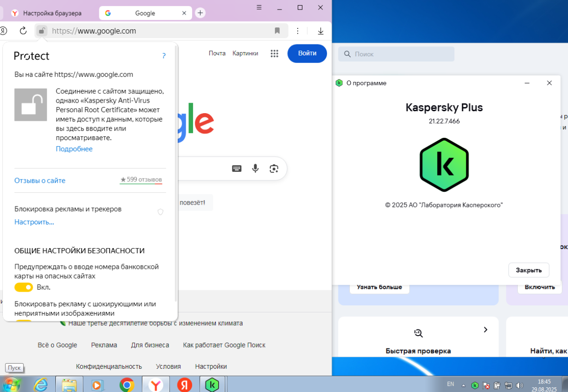Open the browser downloads arrow icon
The height and width of the screenshot is (392, 568).
320,31
